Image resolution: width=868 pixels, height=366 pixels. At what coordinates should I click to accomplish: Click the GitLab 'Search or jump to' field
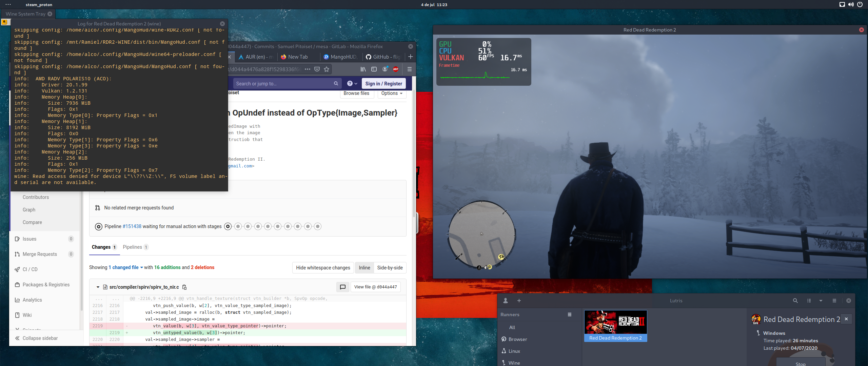287,83
